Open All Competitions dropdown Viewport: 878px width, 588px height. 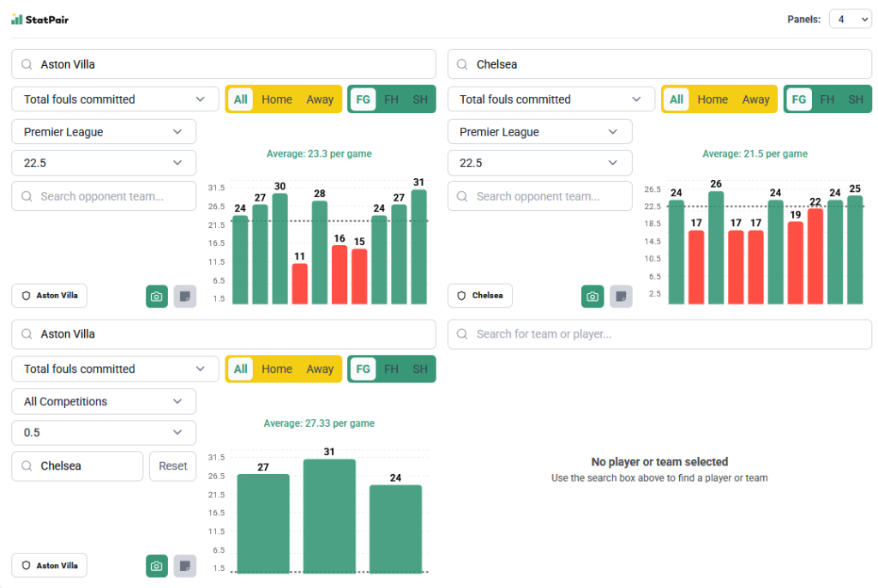coord(104,401)
